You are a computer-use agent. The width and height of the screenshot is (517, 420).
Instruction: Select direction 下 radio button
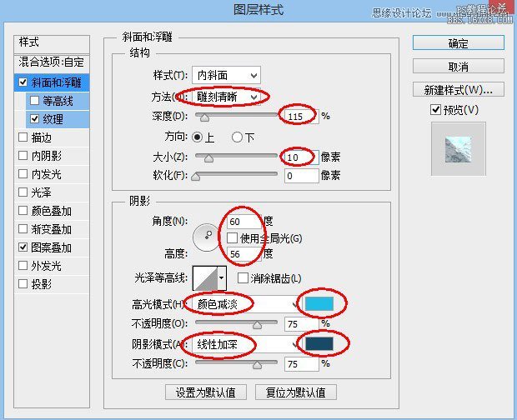click(237, 137)
